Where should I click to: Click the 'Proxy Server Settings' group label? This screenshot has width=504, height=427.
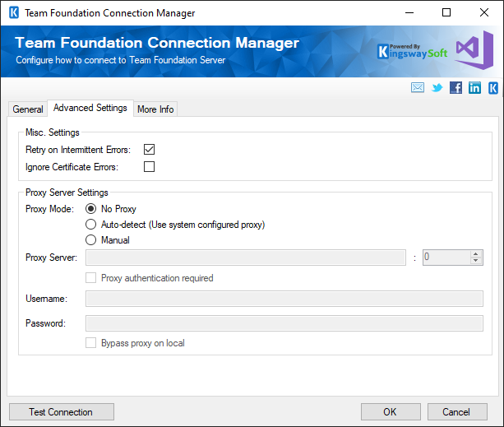point(67,193)
